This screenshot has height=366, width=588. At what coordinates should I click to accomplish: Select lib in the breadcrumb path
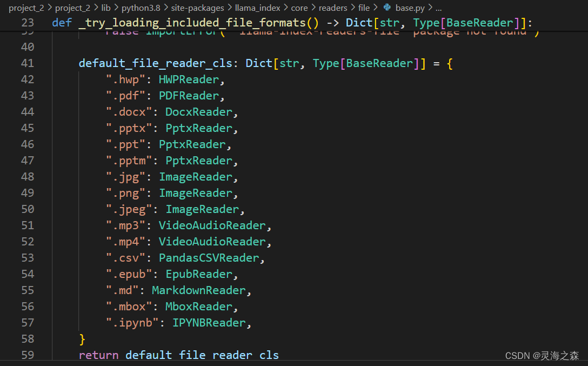pos(106,8)
